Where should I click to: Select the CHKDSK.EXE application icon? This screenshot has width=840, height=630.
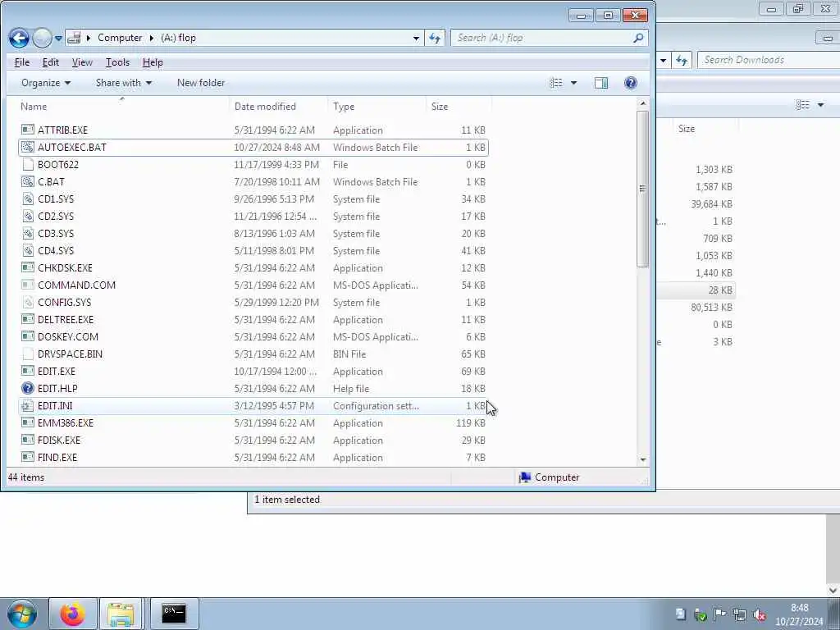[x=28, y=267]
